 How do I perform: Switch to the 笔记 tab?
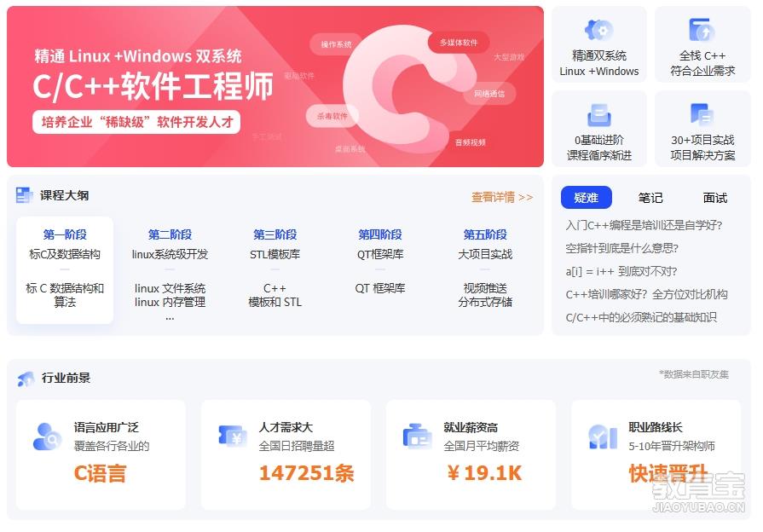tap(650, 198)
